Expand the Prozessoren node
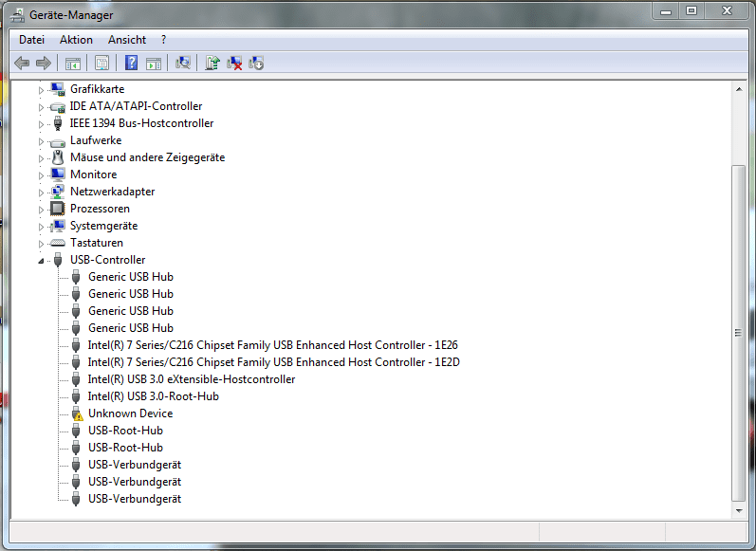Screen dimensions: 756x551 click(x=41, y=210)
